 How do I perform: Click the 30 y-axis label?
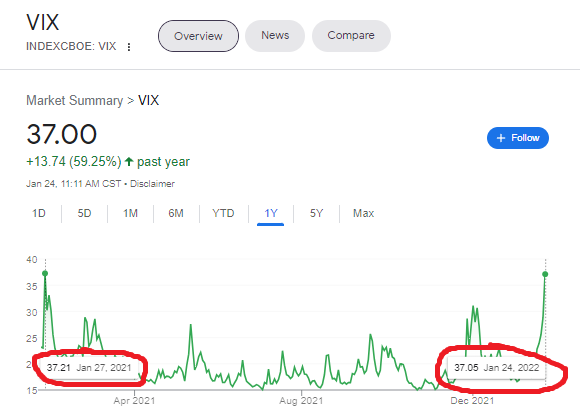(32, 313)
